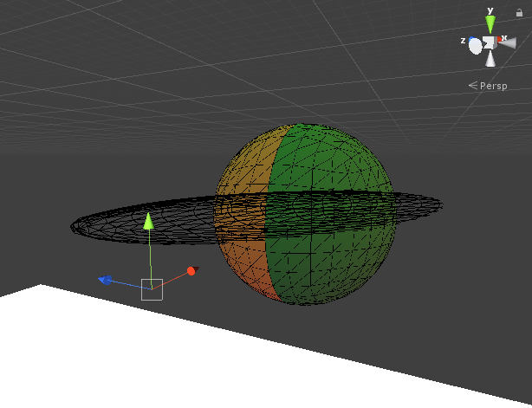Image resolution: width=532 pixels, height=408 pixels.
Task: Select the green Y-axis arrow of move handle
Action: (x=149, y=221)
